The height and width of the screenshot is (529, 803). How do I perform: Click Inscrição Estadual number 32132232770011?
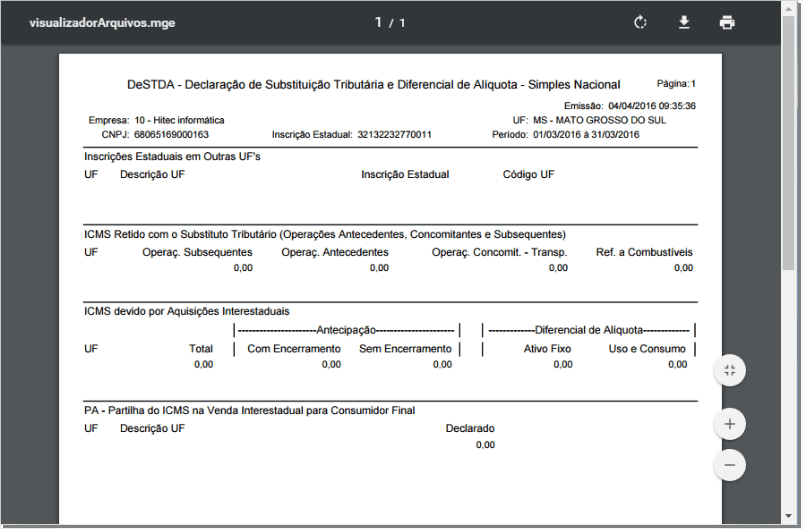click(394, 135)
